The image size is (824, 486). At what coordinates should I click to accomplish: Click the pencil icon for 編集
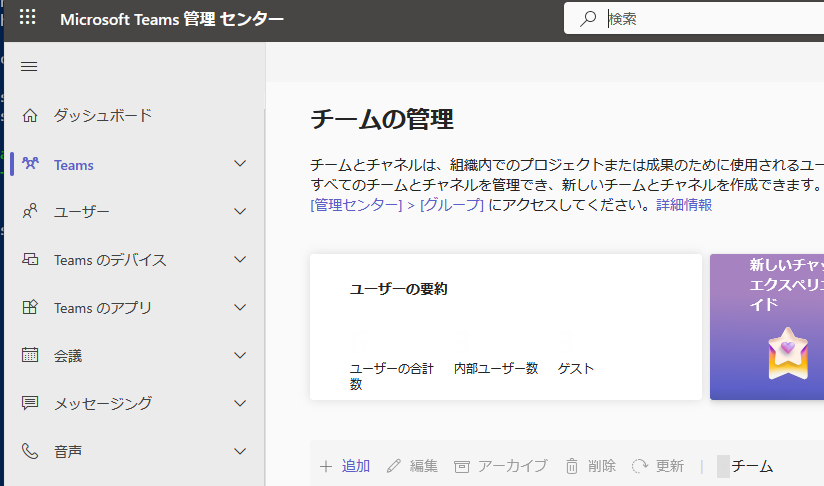(394, 466)
